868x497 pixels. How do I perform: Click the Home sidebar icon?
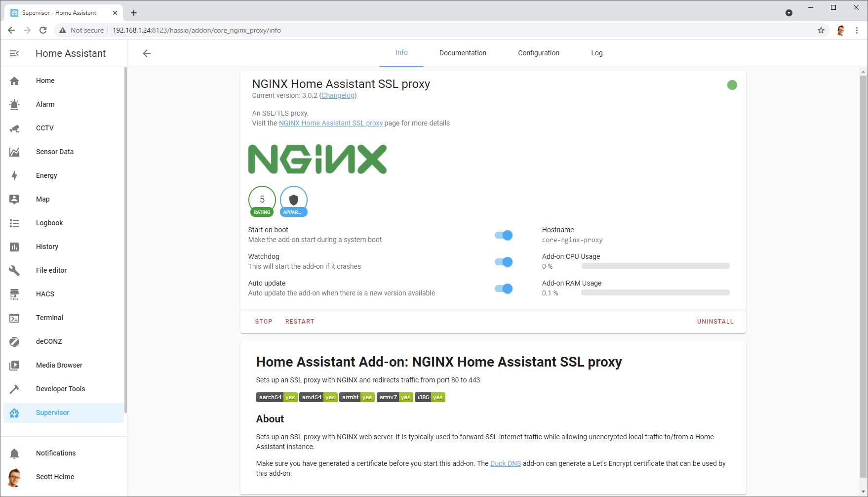click(14, 81)
